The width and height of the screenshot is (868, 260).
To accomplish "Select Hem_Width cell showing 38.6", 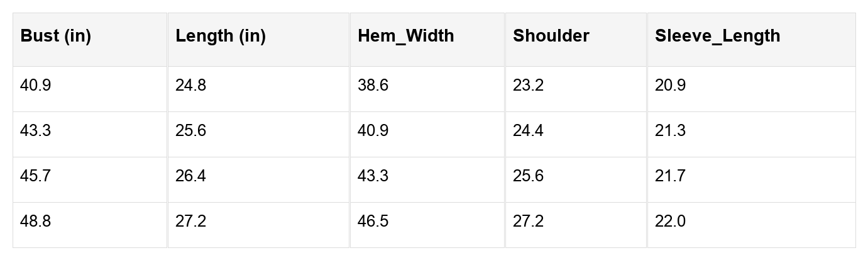I will click(x=373, y=86).
